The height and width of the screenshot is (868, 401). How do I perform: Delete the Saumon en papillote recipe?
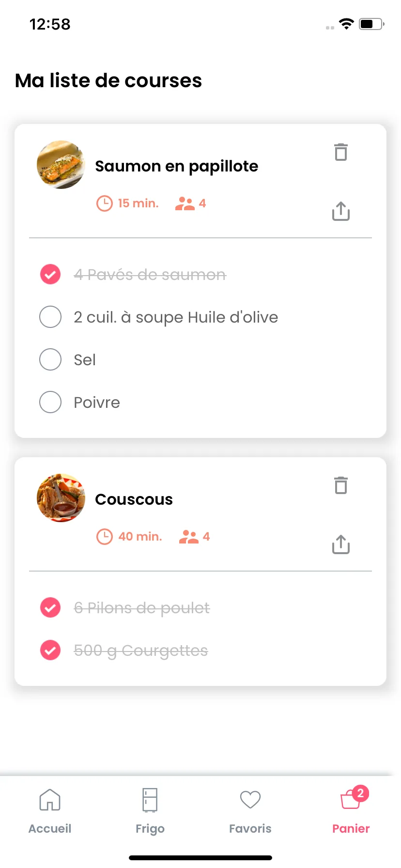pos(341,152)
